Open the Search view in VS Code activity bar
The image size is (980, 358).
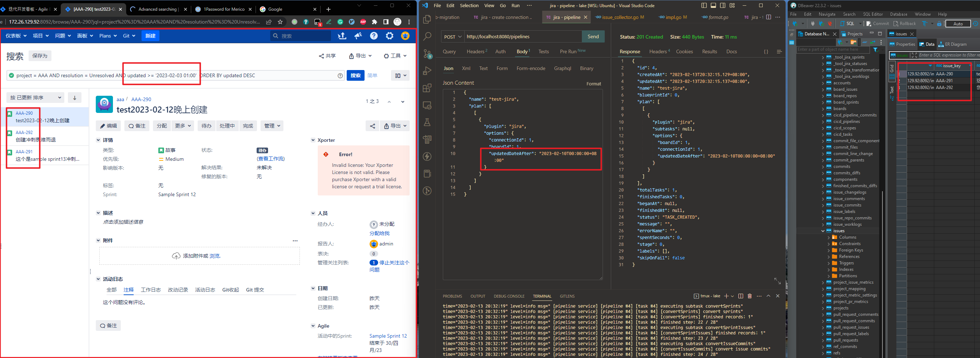pos(427,36)
